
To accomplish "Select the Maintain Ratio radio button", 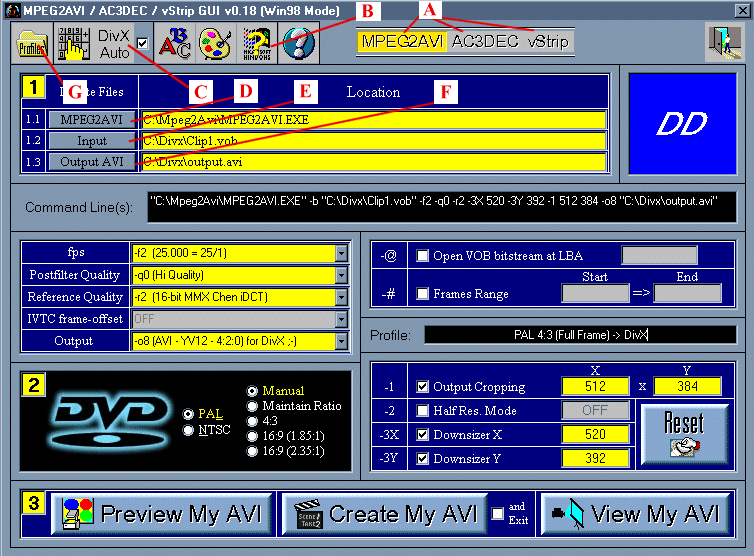I will coord(252,406).
